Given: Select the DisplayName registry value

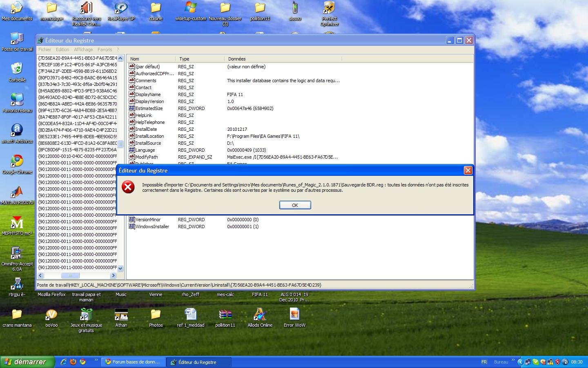Looking at the screenshot, I should point(148,94).
